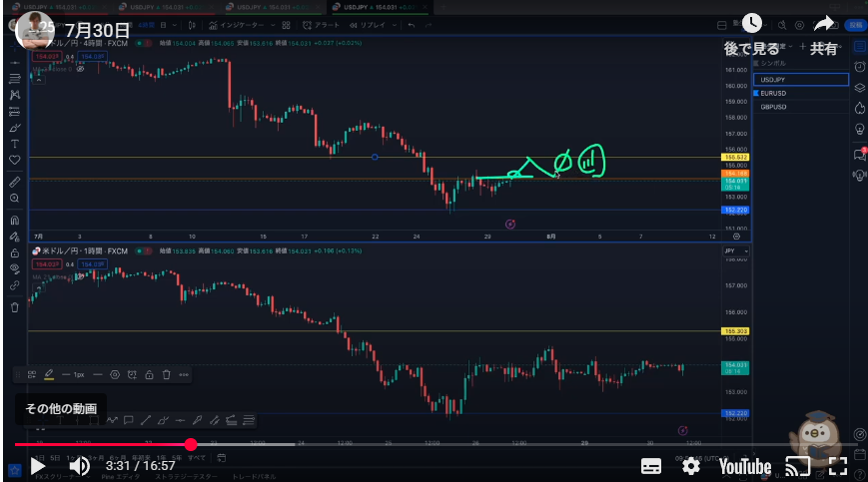The image size is (868, 482).
Task: Play the YouTube video
Action: point(38,465)
